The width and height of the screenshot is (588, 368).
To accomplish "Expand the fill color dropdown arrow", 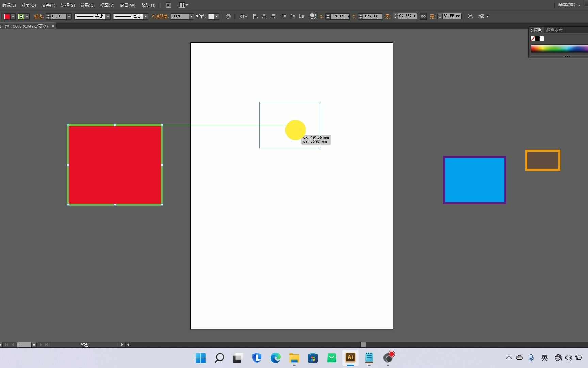I will click(13, 16).
